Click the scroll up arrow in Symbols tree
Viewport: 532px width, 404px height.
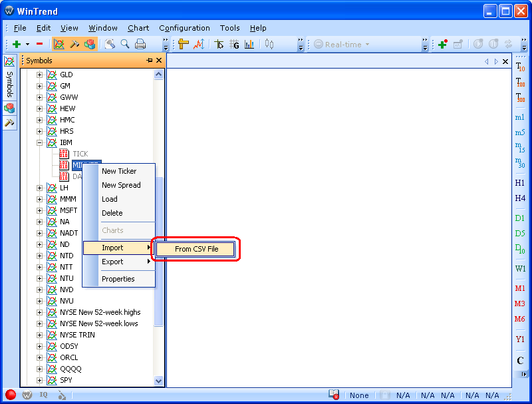click(158, 75)
